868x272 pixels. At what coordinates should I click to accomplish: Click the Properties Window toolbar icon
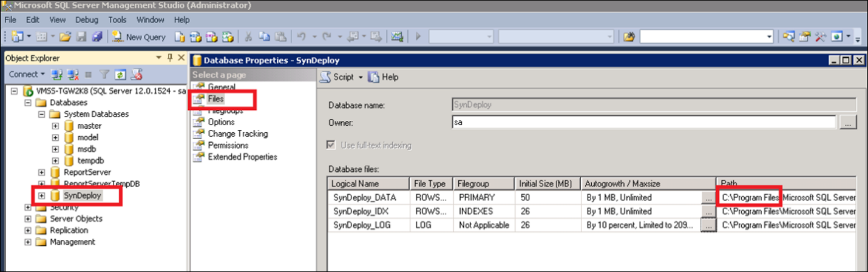point(805,36)
